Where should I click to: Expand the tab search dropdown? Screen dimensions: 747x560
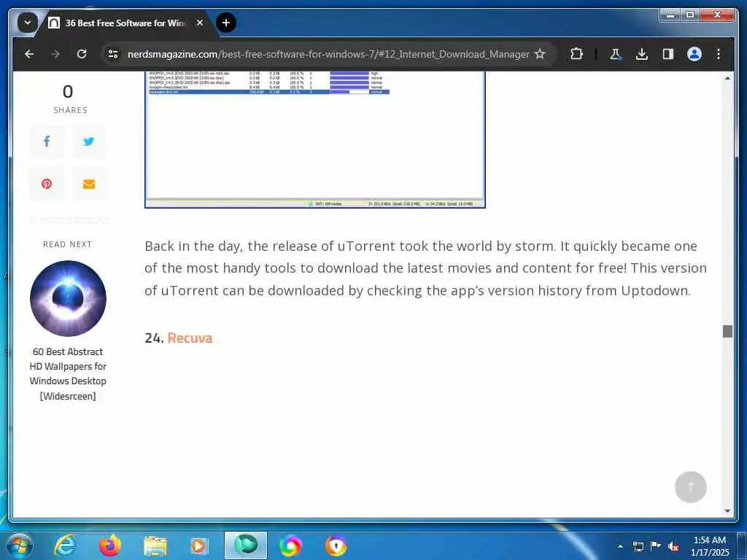[28, 23]
